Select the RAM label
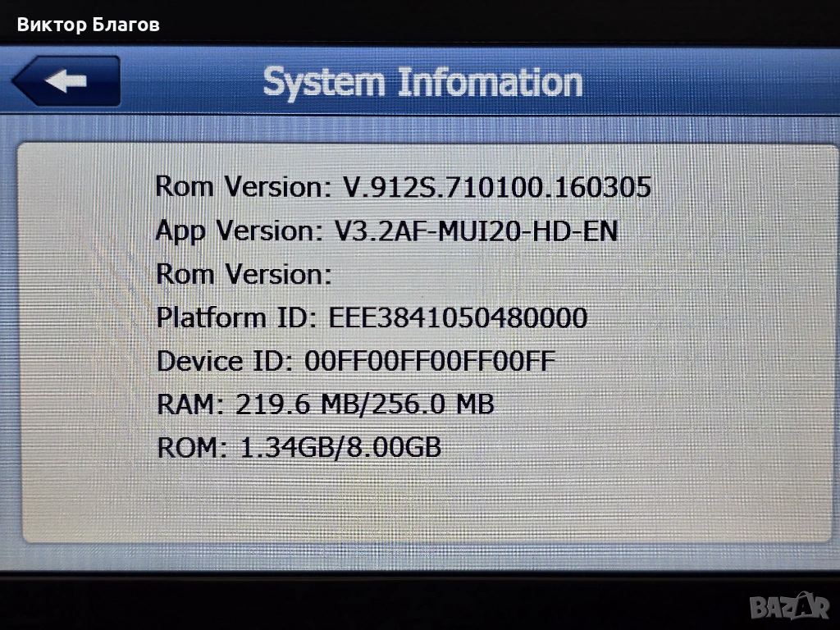 pyautogui.click(x=190, y=404)
